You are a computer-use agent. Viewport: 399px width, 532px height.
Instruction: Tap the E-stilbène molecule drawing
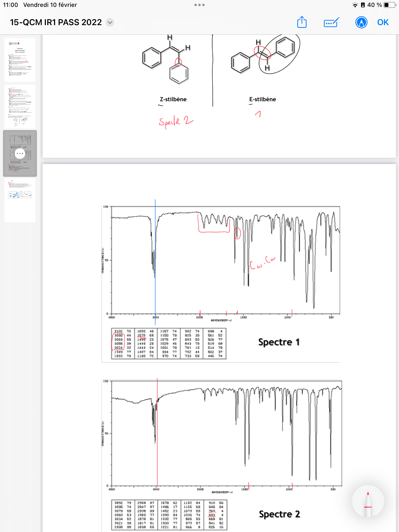(263, 55)
